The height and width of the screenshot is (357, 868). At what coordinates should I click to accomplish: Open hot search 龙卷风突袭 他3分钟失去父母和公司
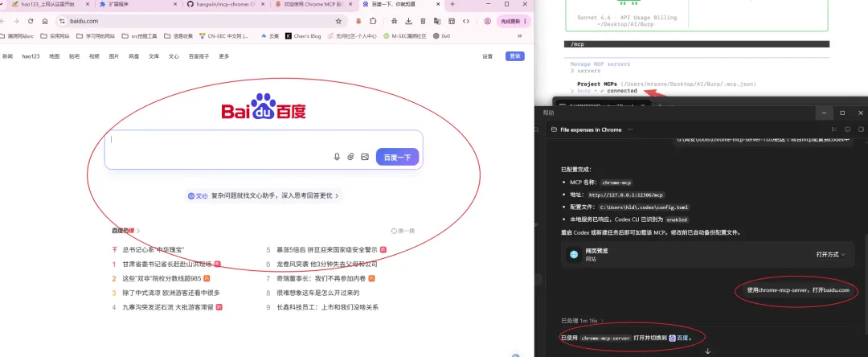pos(326,264)
